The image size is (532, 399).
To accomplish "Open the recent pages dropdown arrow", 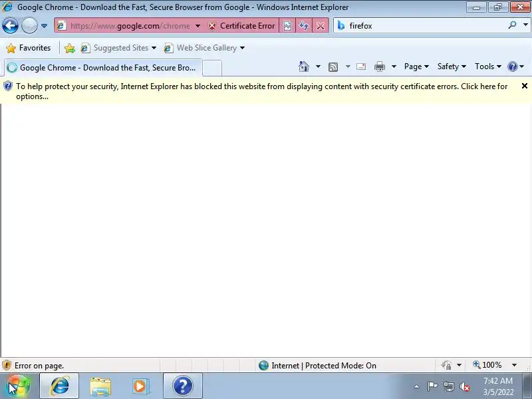I will tap(44, 26).
